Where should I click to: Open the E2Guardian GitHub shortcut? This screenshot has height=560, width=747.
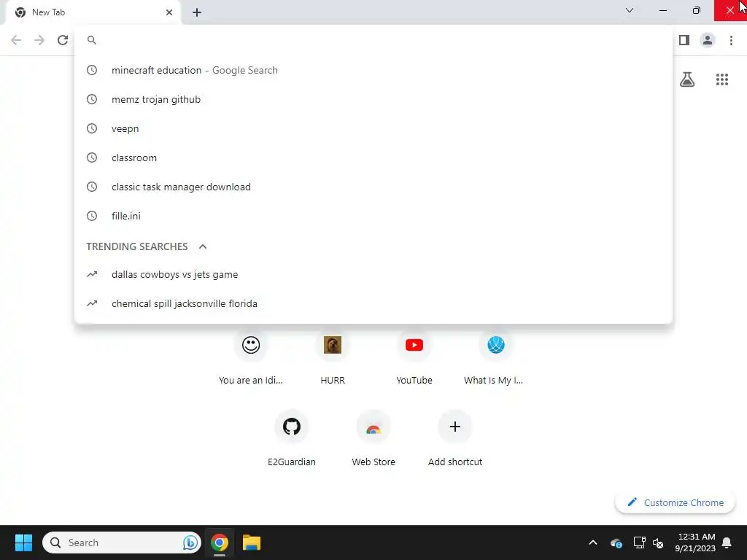(x=292, y=437)
